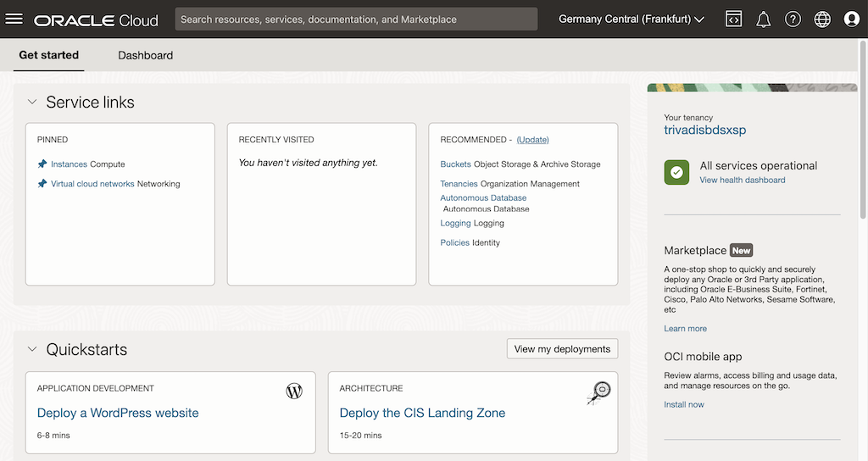Screen dimensions: 868x461
Task: Click the View my deployments button
Action: (x=563, y=348)
